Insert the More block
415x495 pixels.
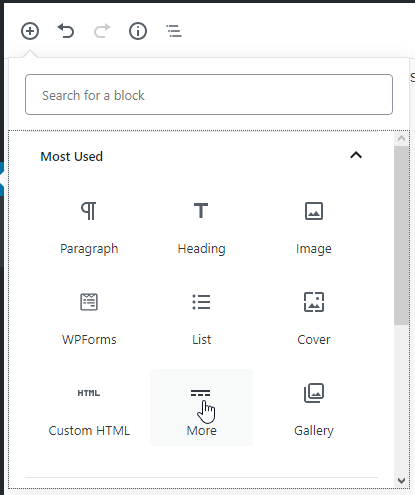coord(201,408)
